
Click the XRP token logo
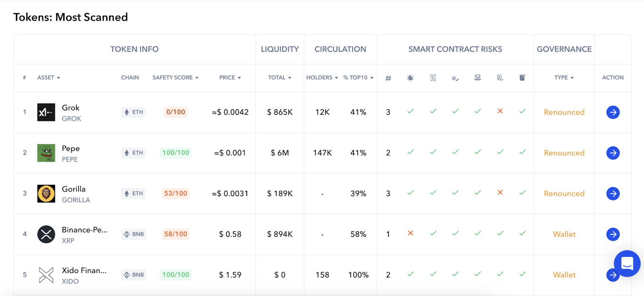(46, 234)
